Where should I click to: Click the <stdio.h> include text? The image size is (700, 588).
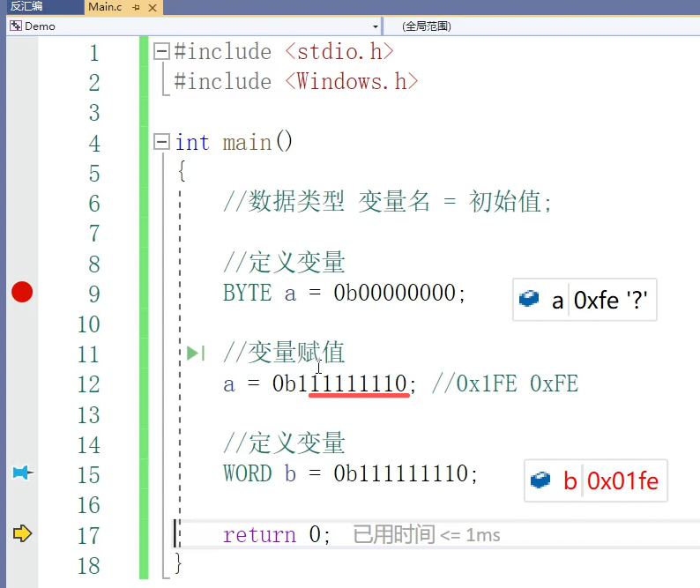point(339,52)
